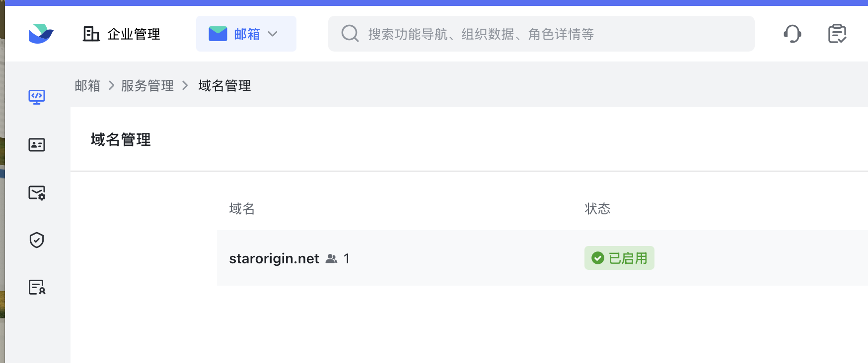Viewport: 868px width, 363px height.
Task: Open the clipboard task list icon
Action: point(837,34)
